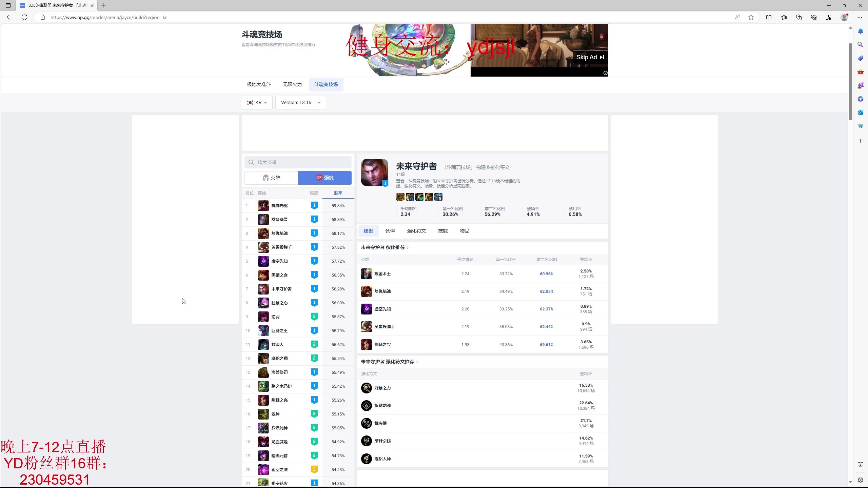The image size is (868, 488).
Task: Open 炼金术士 partner row
Action: click(482, 274)
